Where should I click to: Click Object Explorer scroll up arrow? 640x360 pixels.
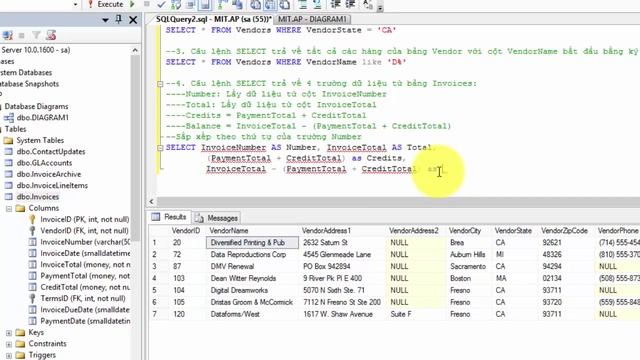coord(135,50)
